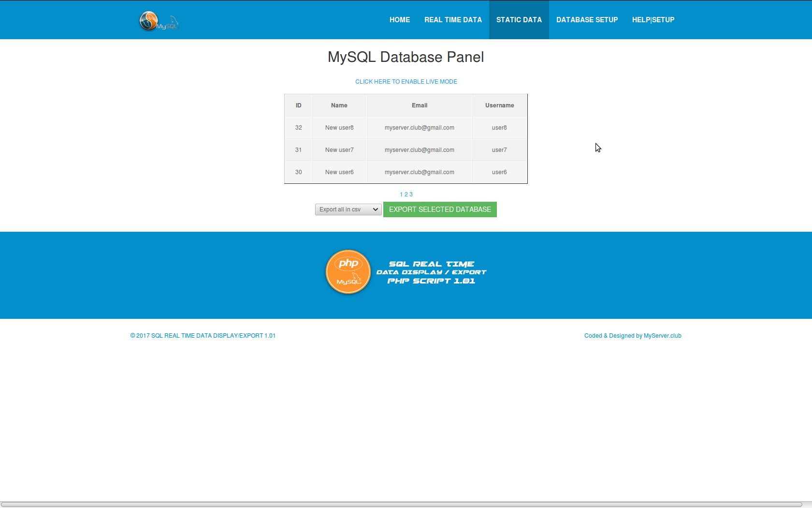The height and width of the screenshot is (508, 812).
Task: Click the horizontal scrollbar at the bottom
Action: [x=402, y=505]
